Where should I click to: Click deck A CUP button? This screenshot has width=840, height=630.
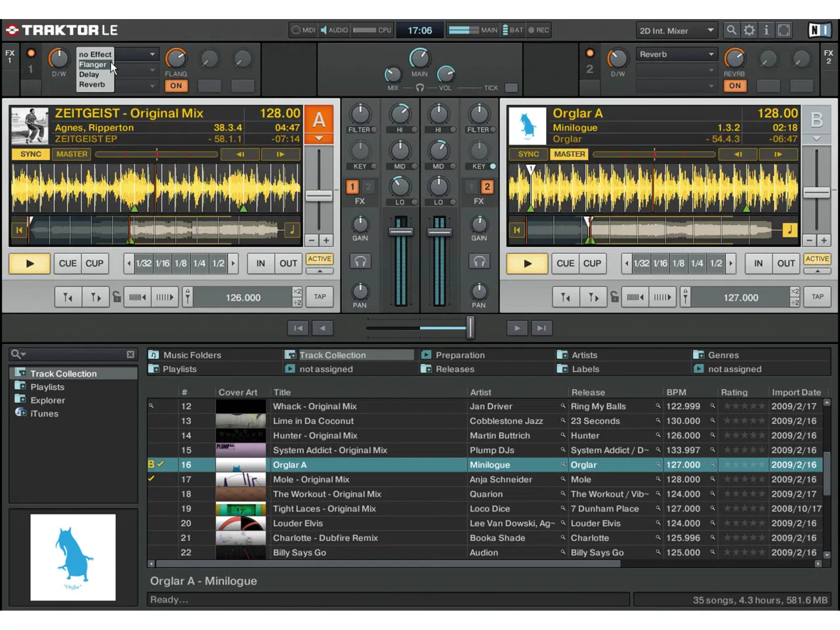click(x=94, y=264)
